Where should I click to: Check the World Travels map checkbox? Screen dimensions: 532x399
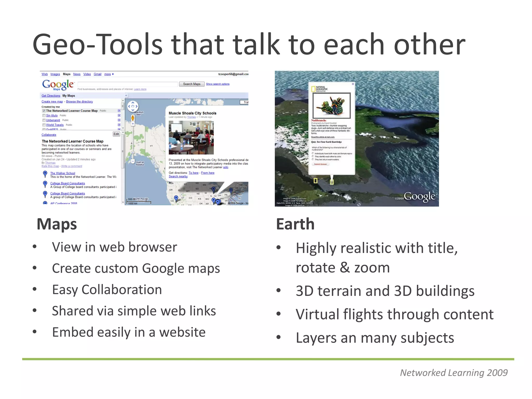point(44,125)
